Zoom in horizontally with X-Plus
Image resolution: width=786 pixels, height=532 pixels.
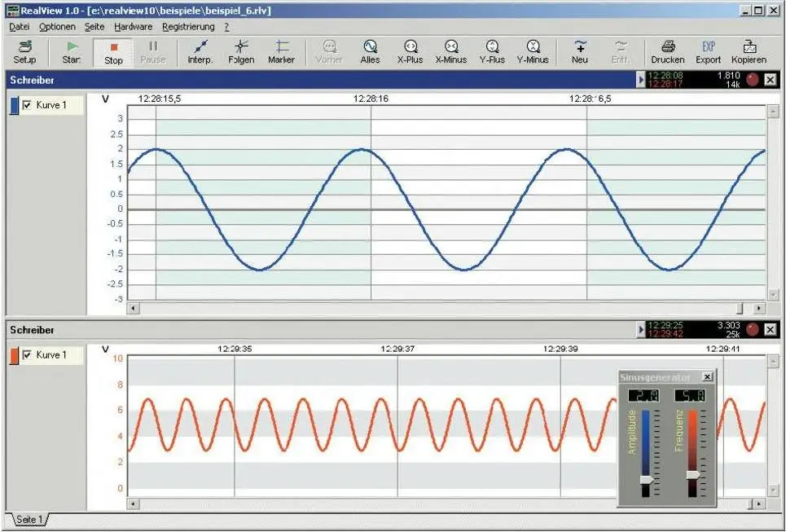pos(410,52)
